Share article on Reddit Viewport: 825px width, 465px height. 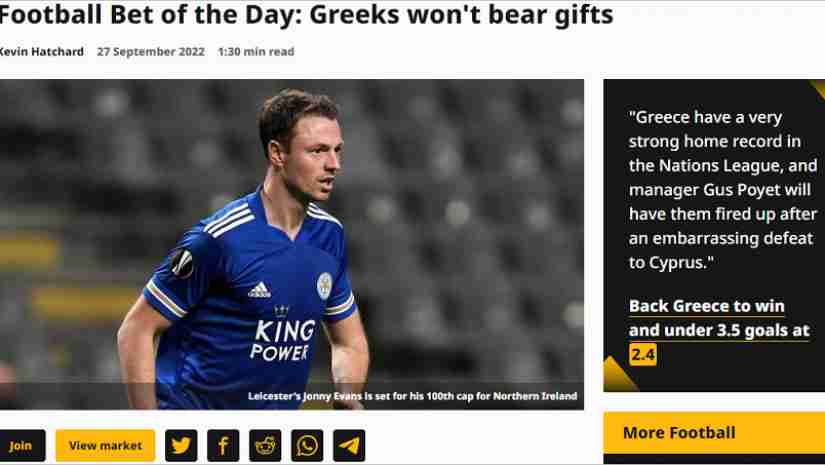[265, 446]
